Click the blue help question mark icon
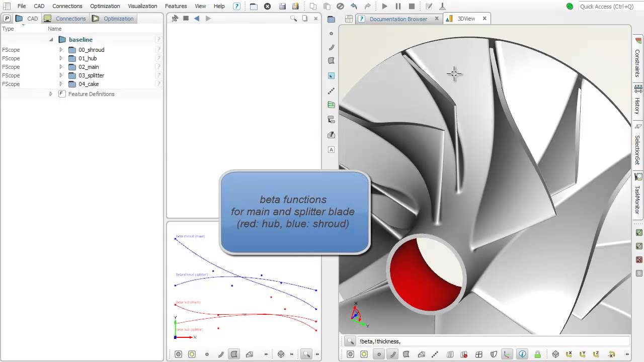 [x=236, y=6]
